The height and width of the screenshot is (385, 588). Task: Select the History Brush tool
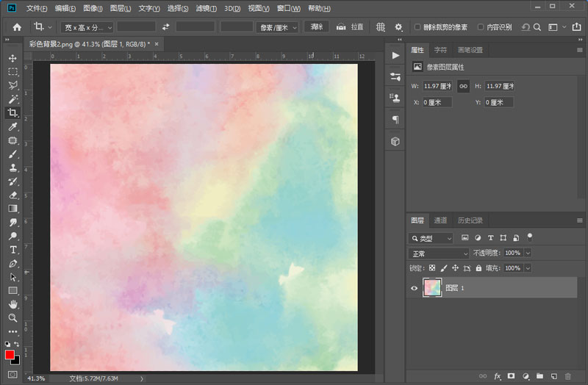(x=12, y=181)
